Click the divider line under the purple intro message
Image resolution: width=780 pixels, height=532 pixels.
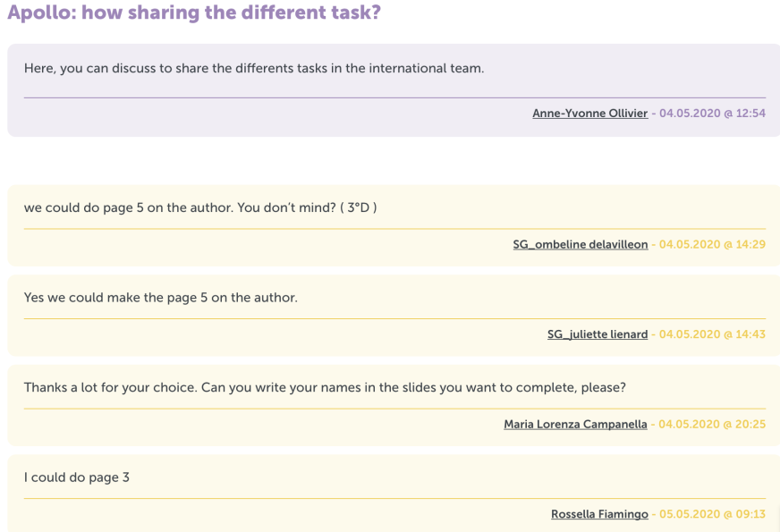click(x=395, y=98)
